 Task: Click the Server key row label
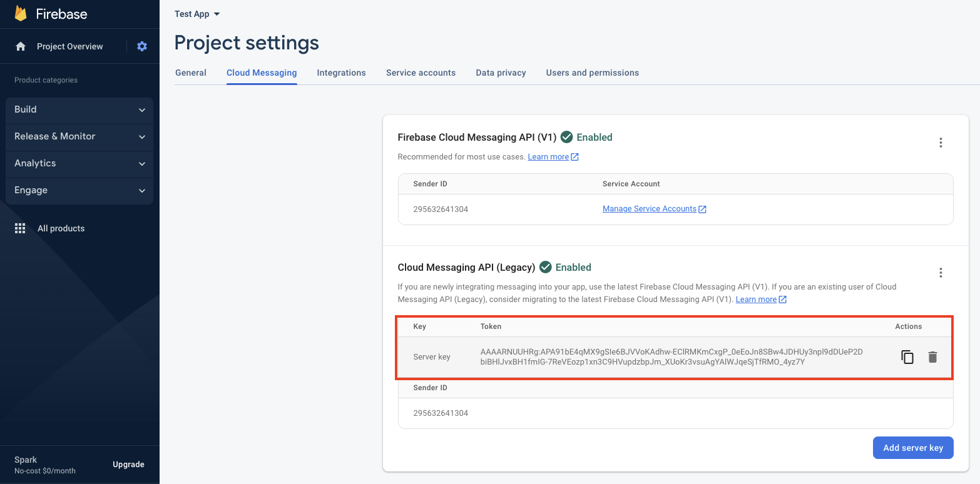pos(432,357)
